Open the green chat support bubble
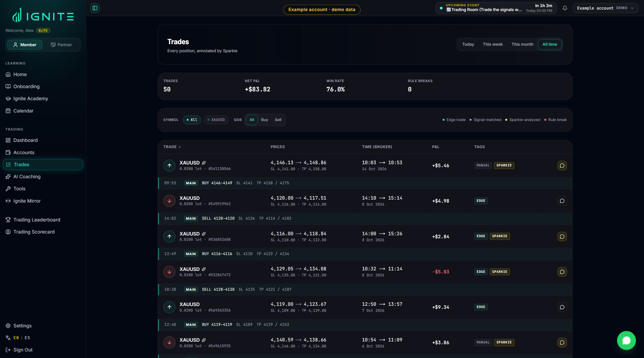 pyautogui.click(x=626, y=340)
